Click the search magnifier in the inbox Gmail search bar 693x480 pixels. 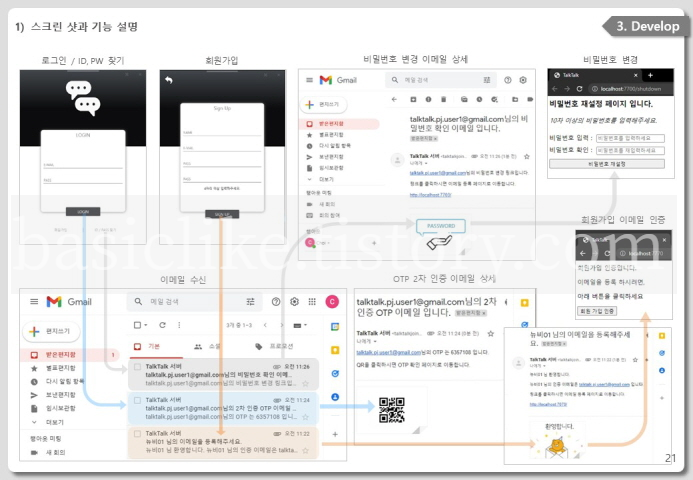pyautogui.click(x=138, y=301)
